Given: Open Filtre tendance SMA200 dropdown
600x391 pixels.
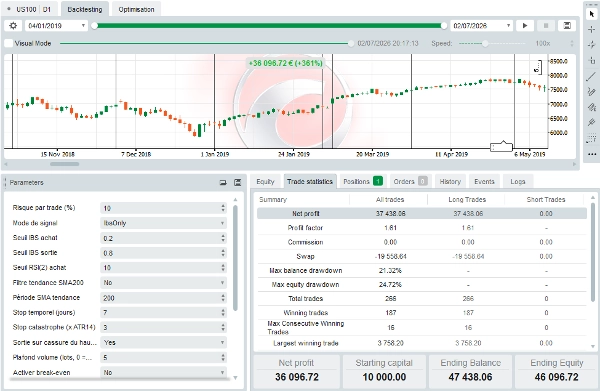Looking at the screenshot, I should [x=163, y=283].
